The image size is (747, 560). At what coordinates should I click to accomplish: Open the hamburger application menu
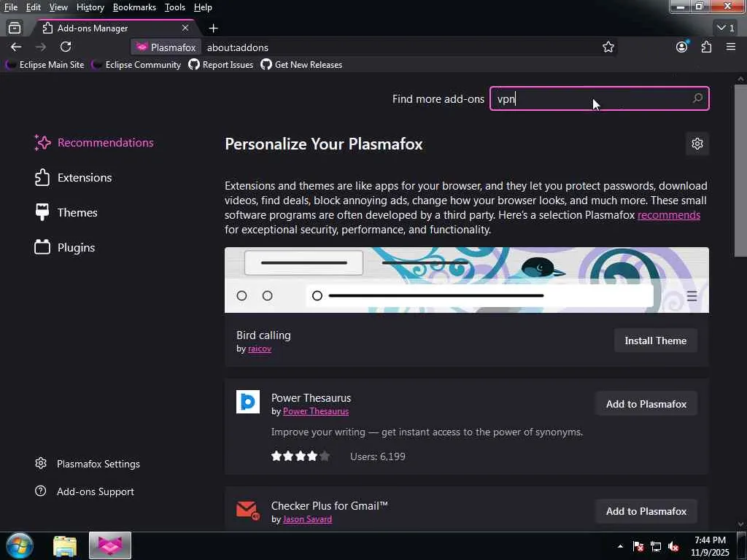point(731,47)
